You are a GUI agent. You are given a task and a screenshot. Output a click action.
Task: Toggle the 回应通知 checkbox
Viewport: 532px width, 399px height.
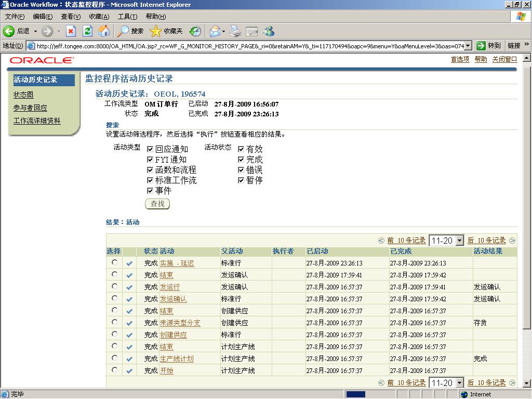tap(150, 149)
